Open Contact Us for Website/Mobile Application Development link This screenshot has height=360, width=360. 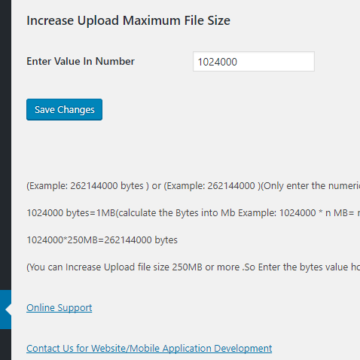149,348
